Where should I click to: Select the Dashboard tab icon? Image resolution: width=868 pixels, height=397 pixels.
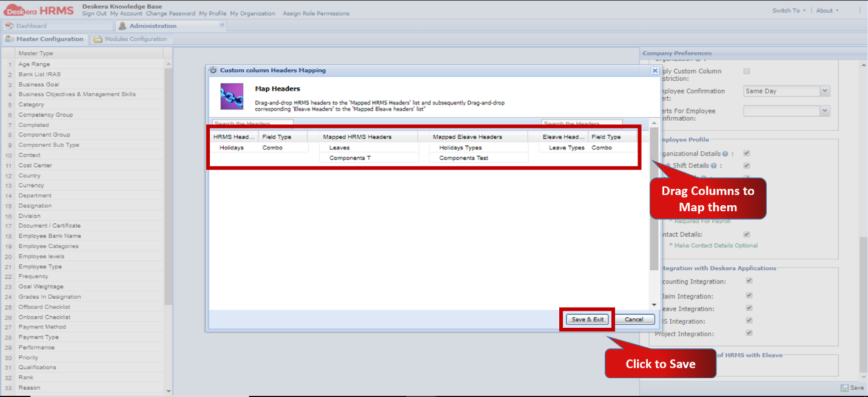coord(10,26)
